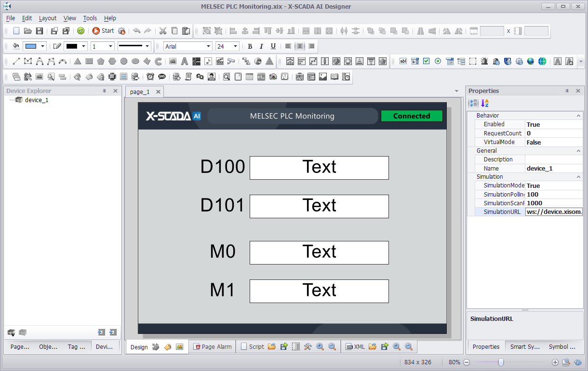Select the M1 Text display field
The width and height of the screenshot is (588, 371).
point(319,291)
